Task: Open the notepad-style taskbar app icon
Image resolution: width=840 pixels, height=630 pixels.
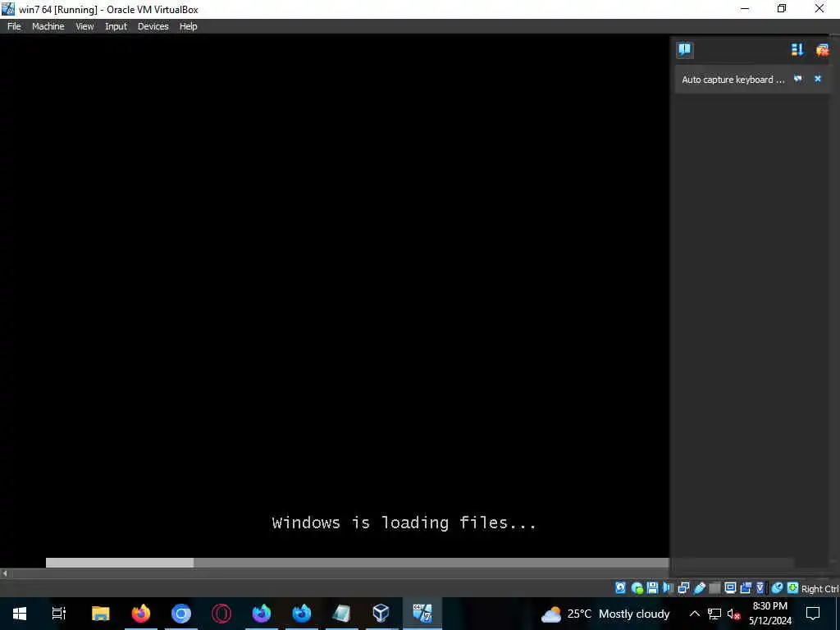Action: [x=341, y=614]
